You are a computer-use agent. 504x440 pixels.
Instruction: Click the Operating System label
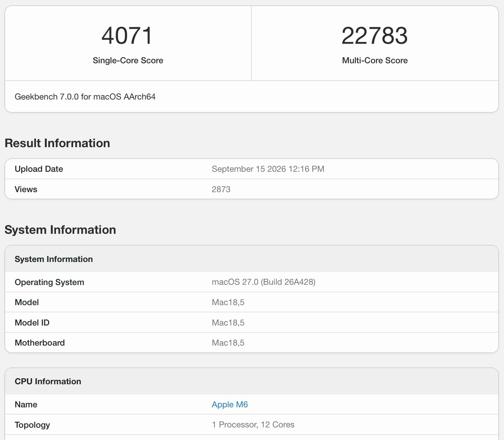tap(49, 282)
